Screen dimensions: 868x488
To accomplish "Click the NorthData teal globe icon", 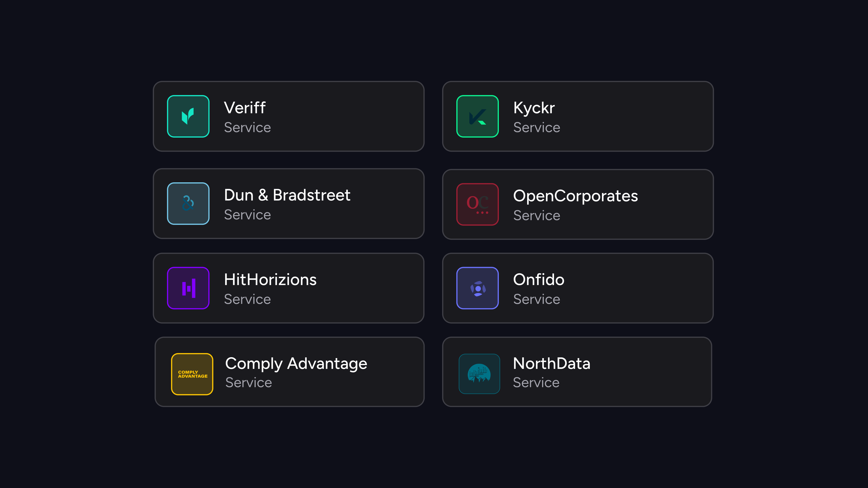I will tap(479, 374).
